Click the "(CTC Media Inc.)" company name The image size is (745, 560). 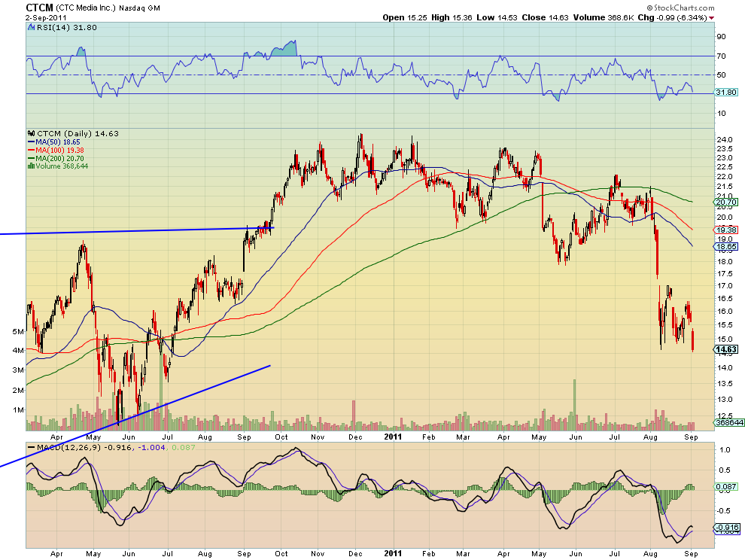tap(86, 8)
